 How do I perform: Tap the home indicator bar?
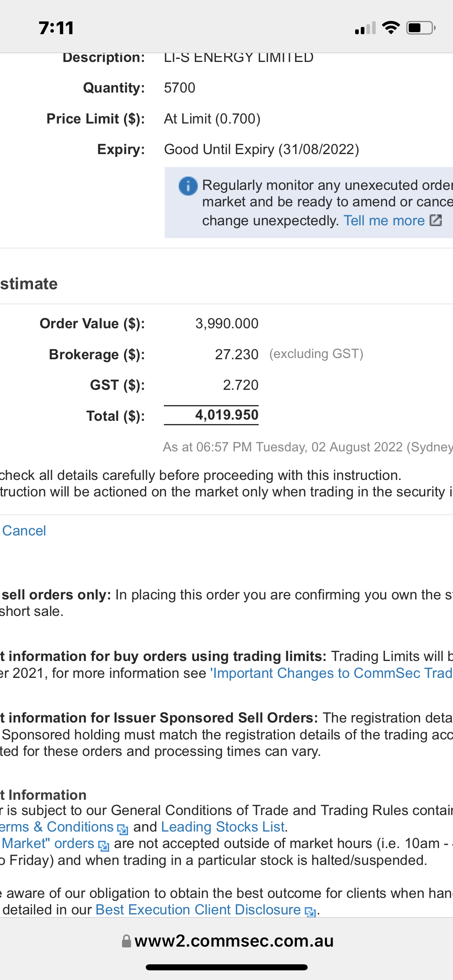[227, 967]
